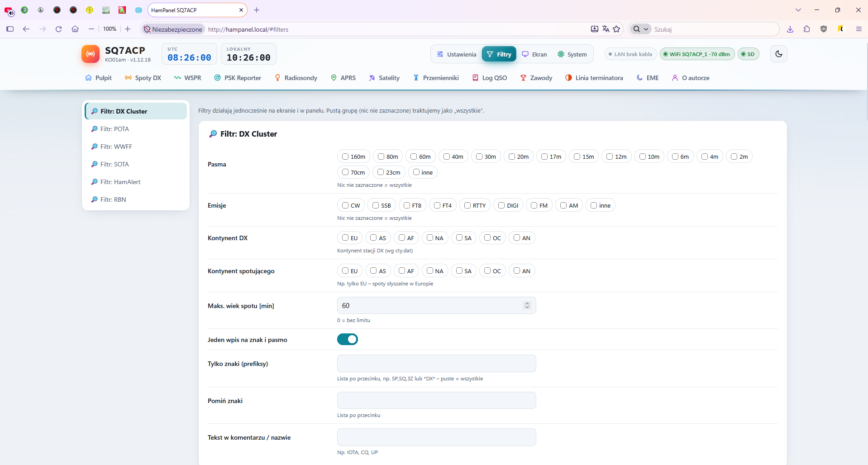Viewport: 868px width, 465px height.
Task: Turn off Jeden wpis na znak i pasmo
Action: [348, 339]
